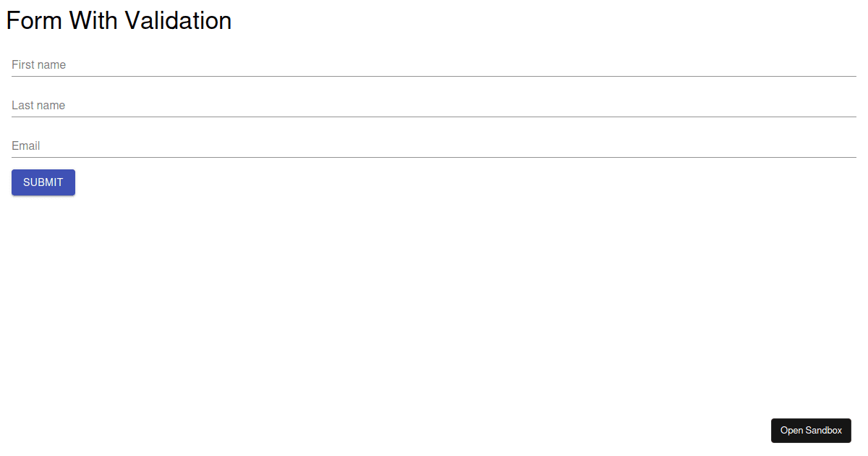Viewport: 868px width, 456px height.
Task: Click the Last name placeholder label
Action: 38,105
